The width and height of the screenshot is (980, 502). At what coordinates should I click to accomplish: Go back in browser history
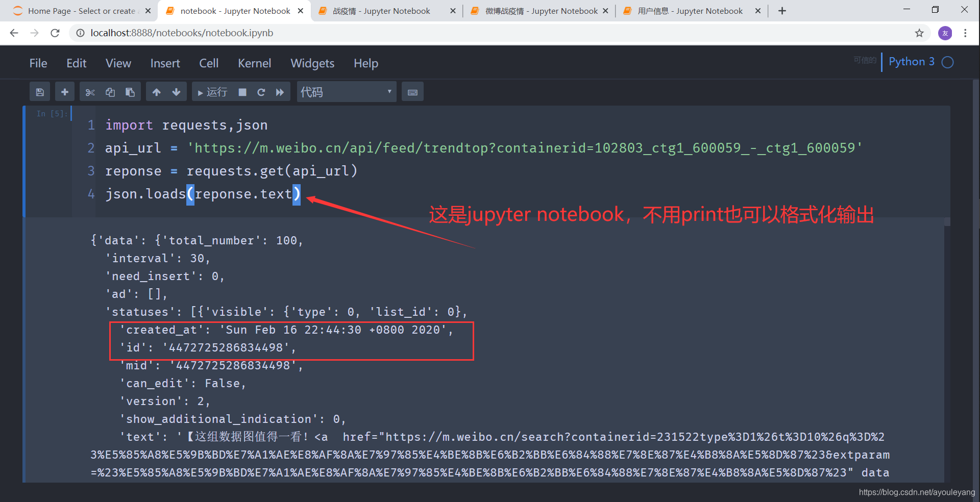point(14,33)
